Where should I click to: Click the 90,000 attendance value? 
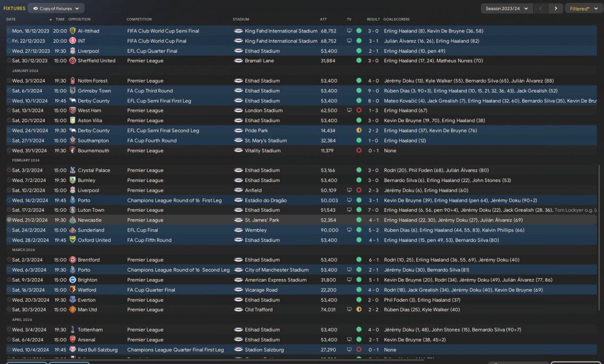click(x=329, y=231)
